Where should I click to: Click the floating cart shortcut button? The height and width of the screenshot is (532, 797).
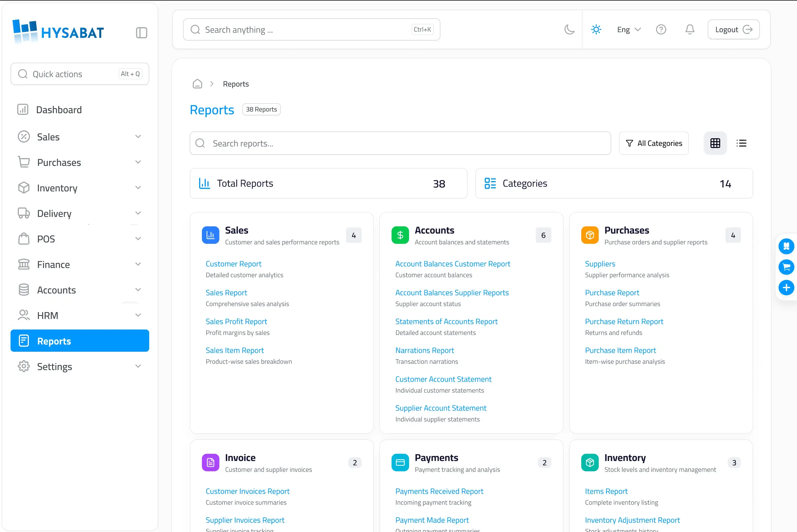[x=786, y=267]
